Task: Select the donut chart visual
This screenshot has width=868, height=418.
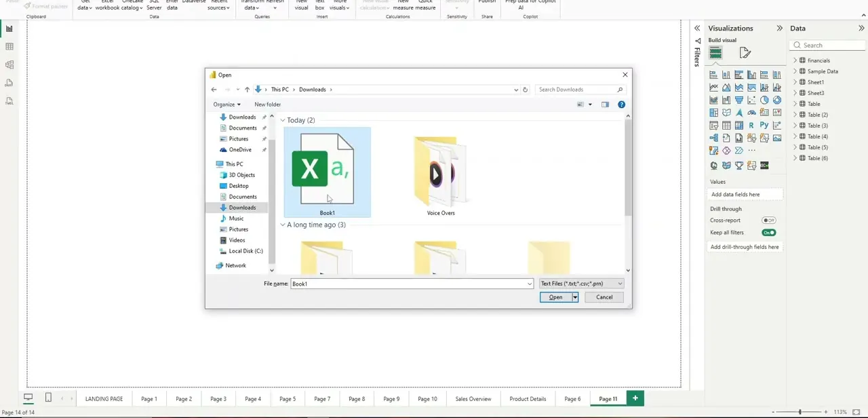Action: coord(777,100)
